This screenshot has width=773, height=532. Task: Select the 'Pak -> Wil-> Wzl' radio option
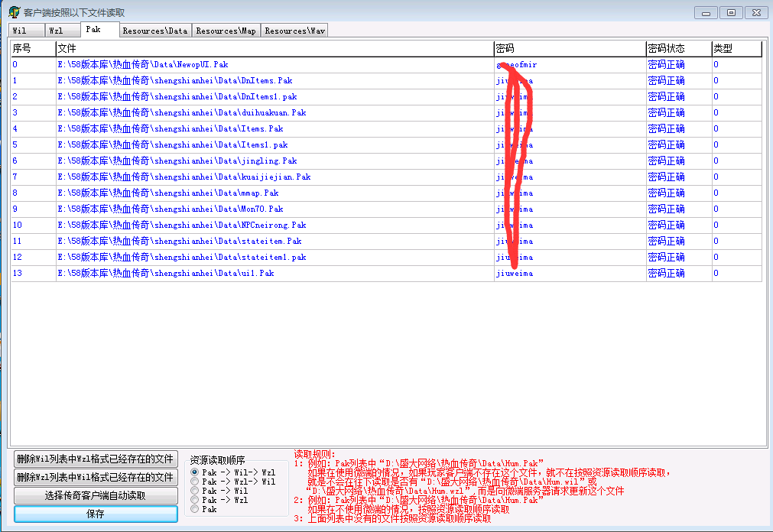coord(194,472)
